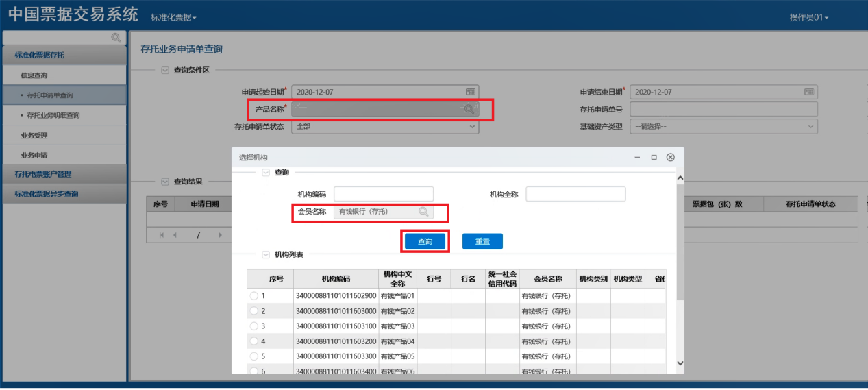This screenshot has width=868, height=390.
Task: Click the 存托申请单状态 results column header
Action: click(810, 204)
